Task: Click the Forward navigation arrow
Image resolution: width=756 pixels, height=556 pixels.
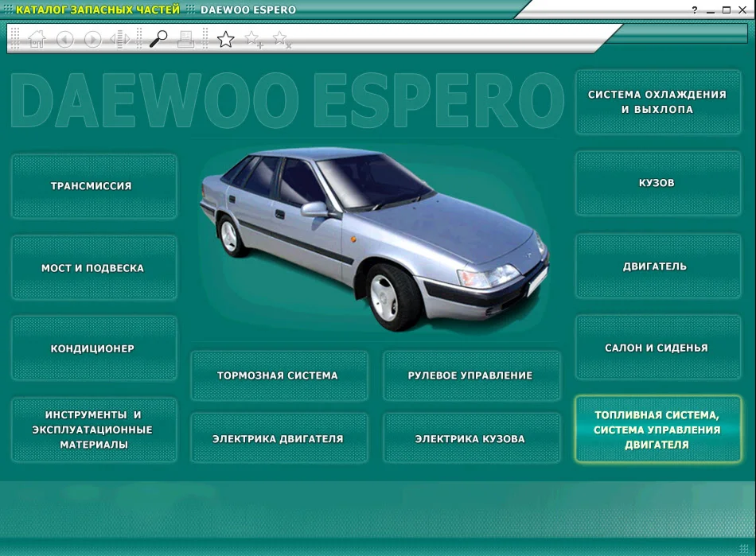Action: (x=92, y=39)
